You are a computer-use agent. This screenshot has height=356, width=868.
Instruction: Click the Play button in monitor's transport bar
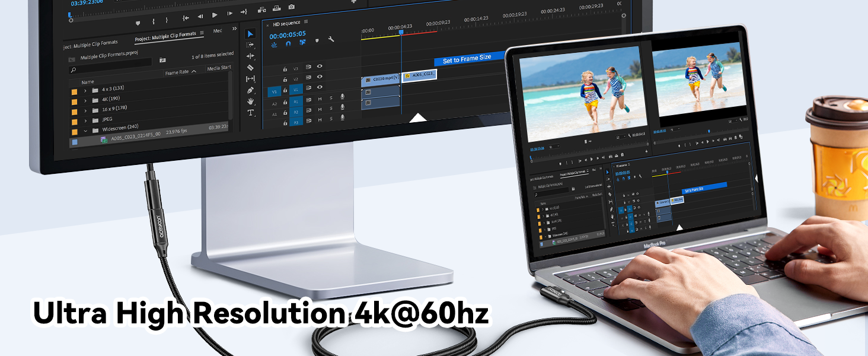click(x=215, y=15)
